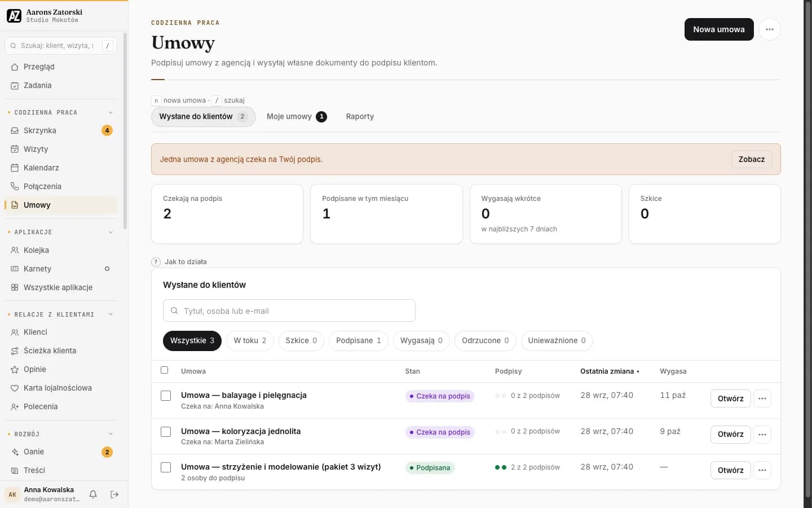Screen dimensions: 812x508
Task: Filter contracts by W toku
Action: (250, 340)
